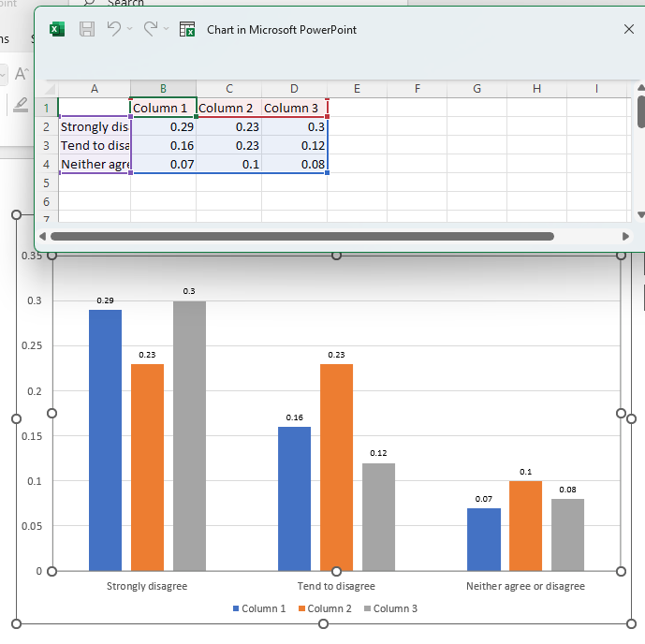The image size is (645, 644).
Task: Expand the Undo history dropdown arrow
Action: tap(130, 30)
